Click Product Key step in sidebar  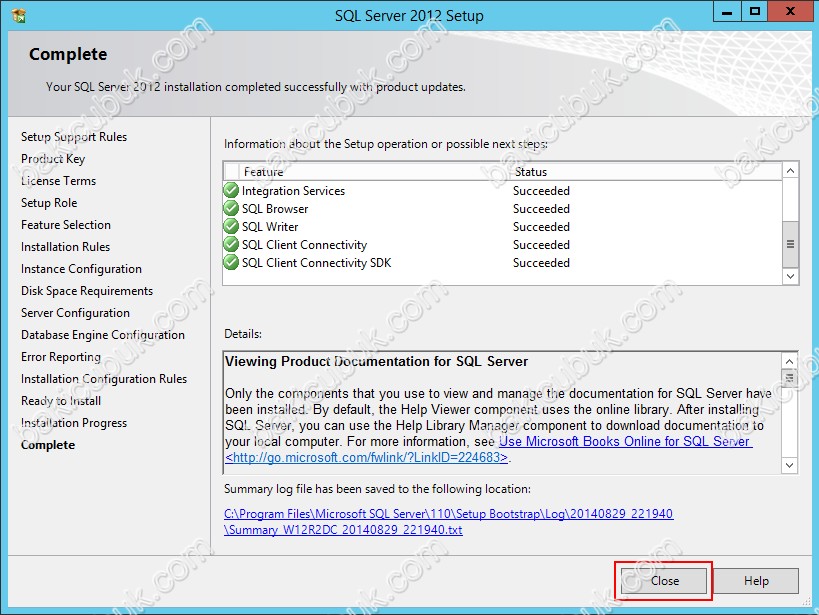point(53,159)
